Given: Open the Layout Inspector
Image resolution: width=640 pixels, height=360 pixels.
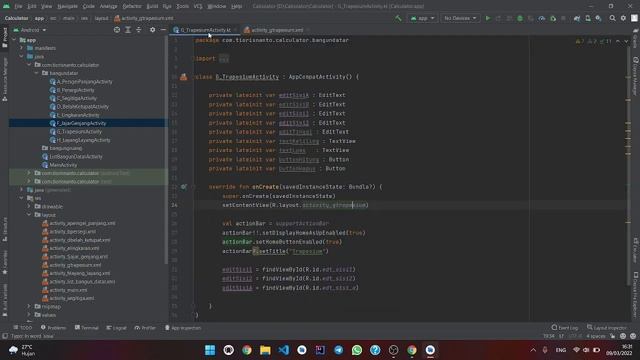Looking at the screenshot, I should [607, 328].
